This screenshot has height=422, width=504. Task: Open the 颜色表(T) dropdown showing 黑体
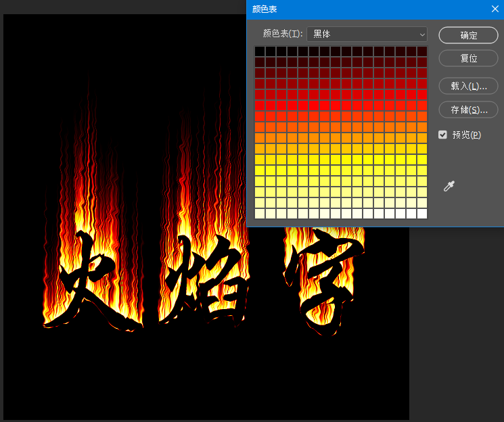point(367,34)
